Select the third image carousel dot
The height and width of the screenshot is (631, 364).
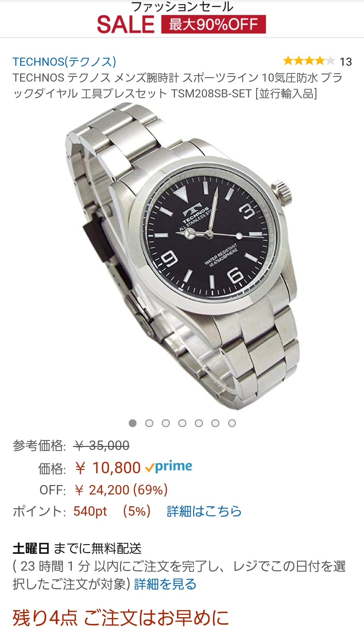point(166,423)
